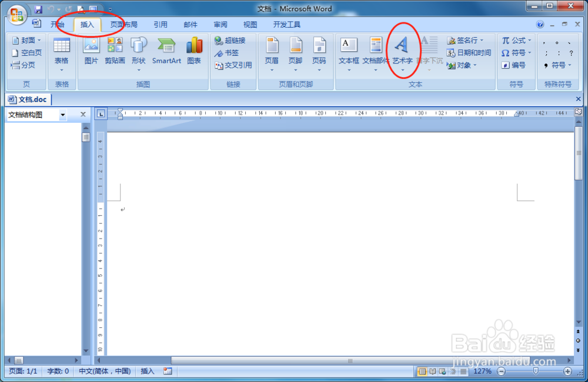Open the 文档部件 quick parts menu
The height and width of the screenshot is (382, 588).
[x=375, y=55]
